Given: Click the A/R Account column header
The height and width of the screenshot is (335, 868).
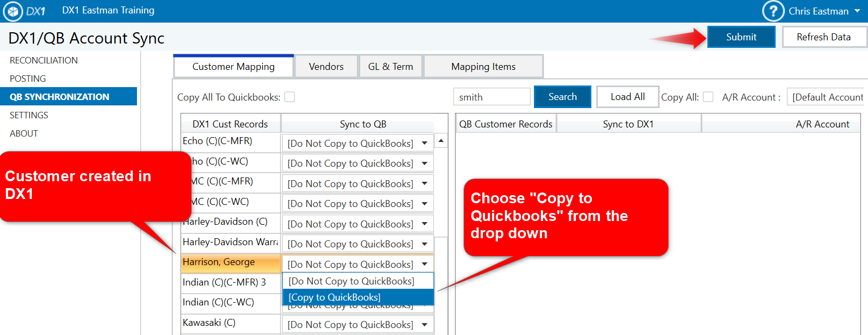Looking at the screenshot, I should click(x=782, y=124).
